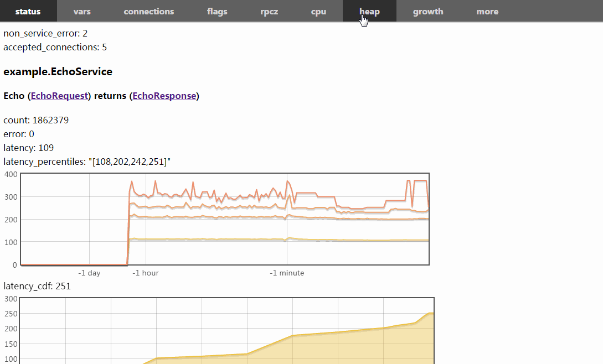Image resolution: width=603 pixels, height=364 pixels.
Task: Collapse the latency_cdf chart
Action: coord(37,286)
